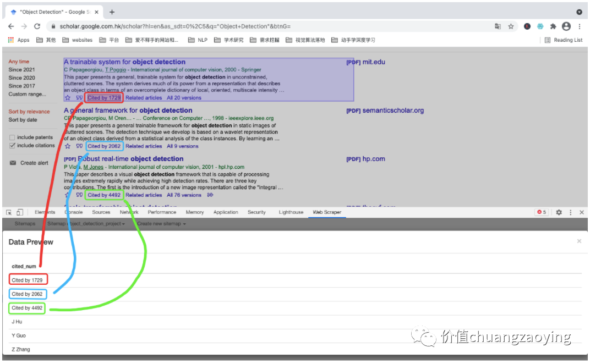
Task: Open the hp.com PDF link
Action: [365, 159]
